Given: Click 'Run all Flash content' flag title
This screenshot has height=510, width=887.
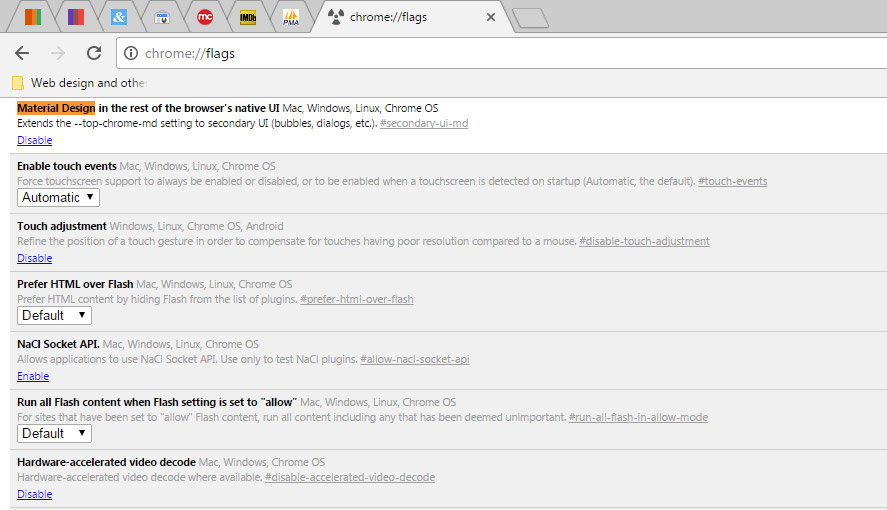Looking at the screenshot, I should 157,402.
